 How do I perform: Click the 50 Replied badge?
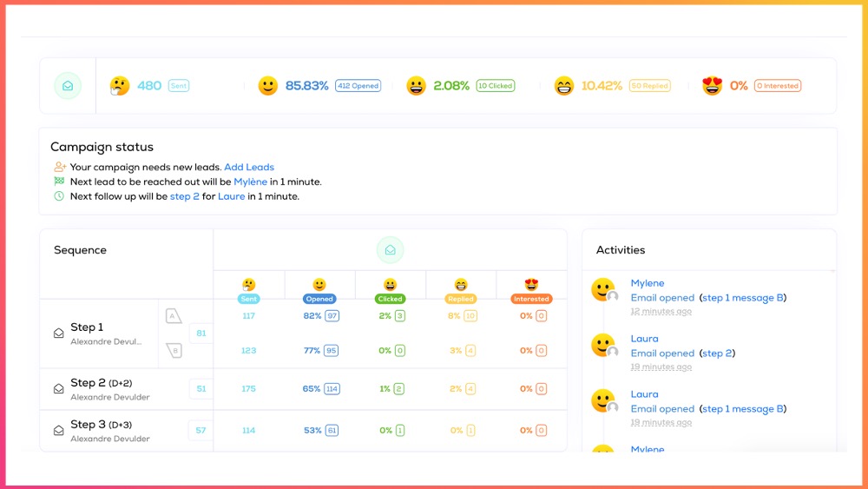(x=650, y=86)
